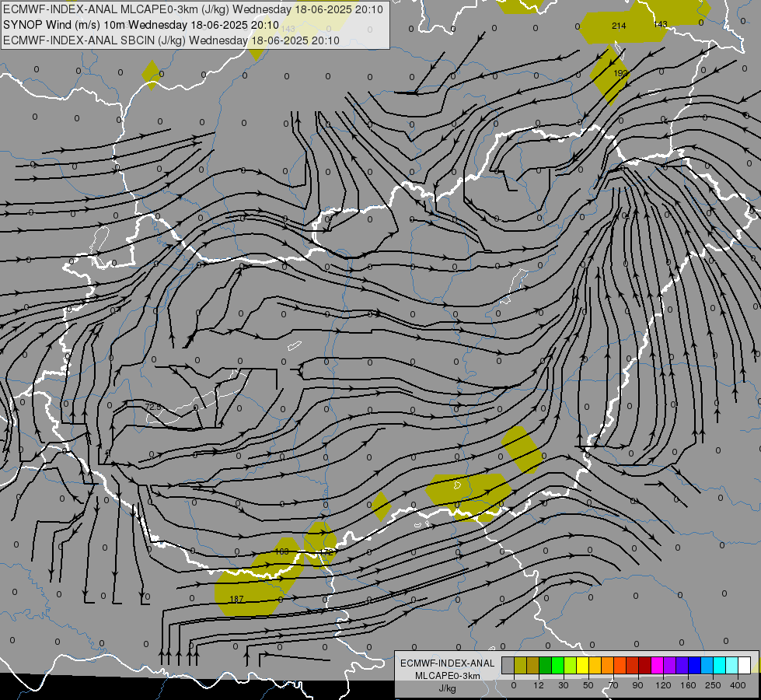
Task: Click the 50 tick label on the color scale
Action: point(588,685)
